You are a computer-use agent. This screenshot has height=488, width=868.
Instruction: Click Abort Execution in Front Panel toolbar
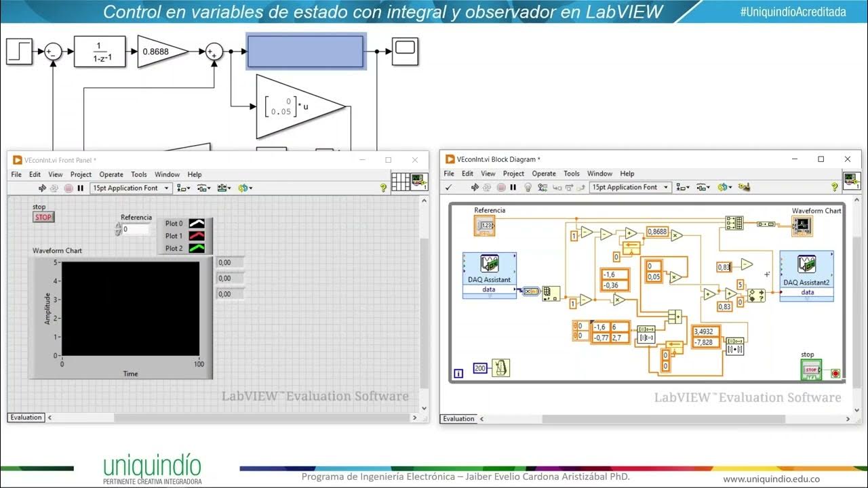[x=68, y=188]
